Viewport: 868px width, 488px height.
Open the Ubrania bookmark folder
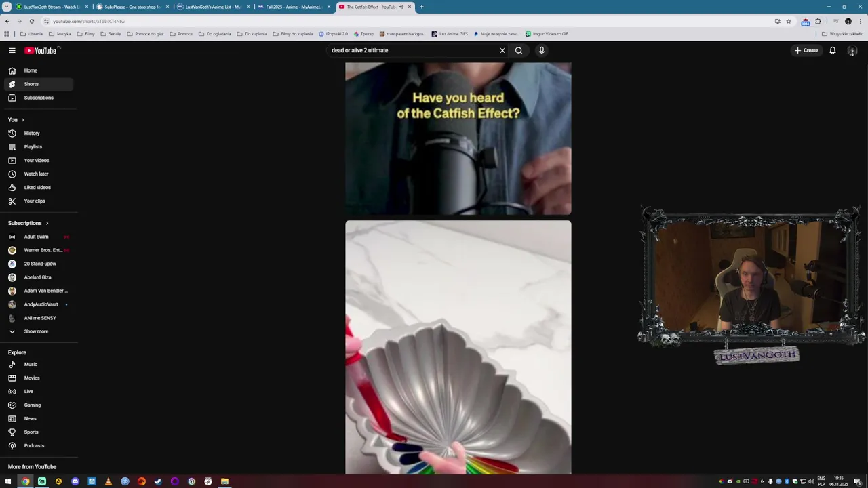click(31, 33)
